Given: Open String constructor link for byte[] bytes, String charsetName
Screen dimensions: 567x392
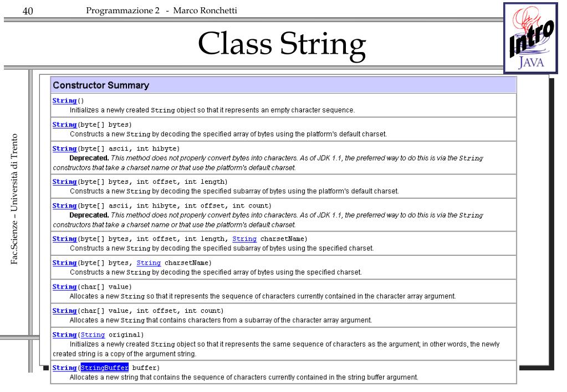Looking at the screenshot, I should coord(64,262).
